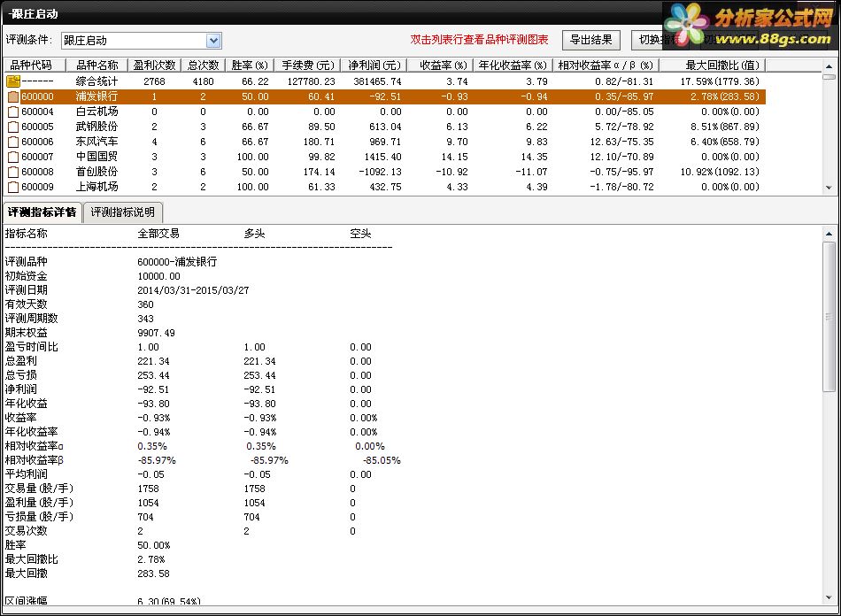Select the icon for 600009 上海机场
The height and width of the screenshot is (616, 841).
(13, 187)
